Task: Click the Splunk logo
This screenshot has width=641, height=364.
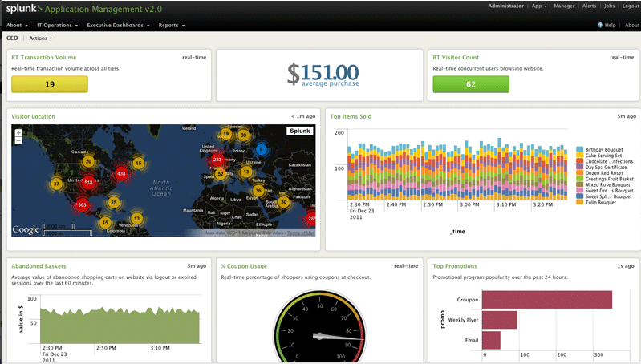Action: tap(24, 9)
